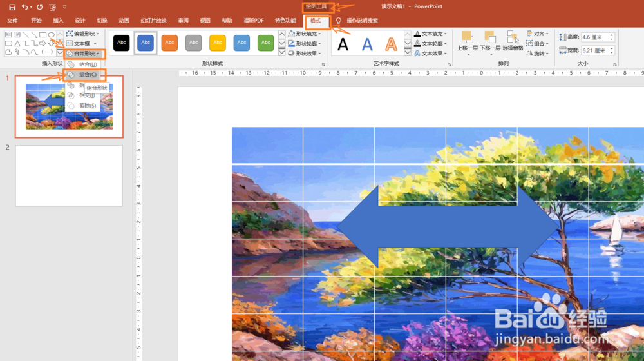Click the repeat/redo circular arrow icon
Image resolution: width=644 pixels, height=361 pixels.
pos(39,7)
